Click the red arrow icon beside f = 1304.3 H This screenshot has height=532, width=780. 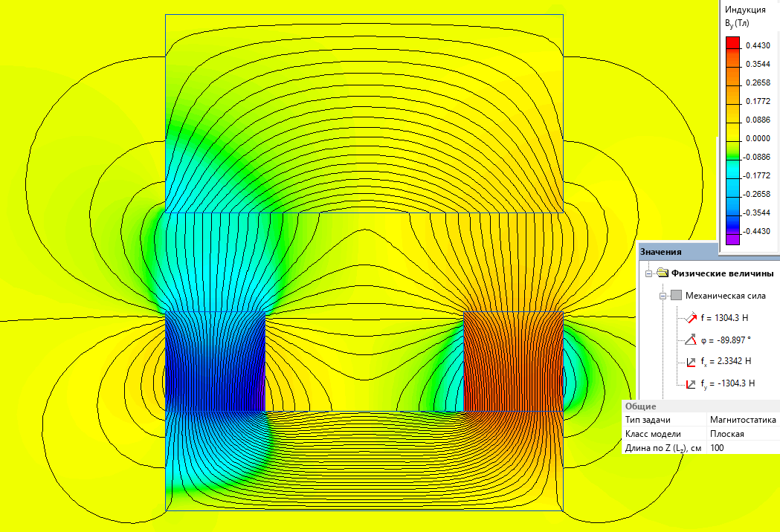[691, 317]
